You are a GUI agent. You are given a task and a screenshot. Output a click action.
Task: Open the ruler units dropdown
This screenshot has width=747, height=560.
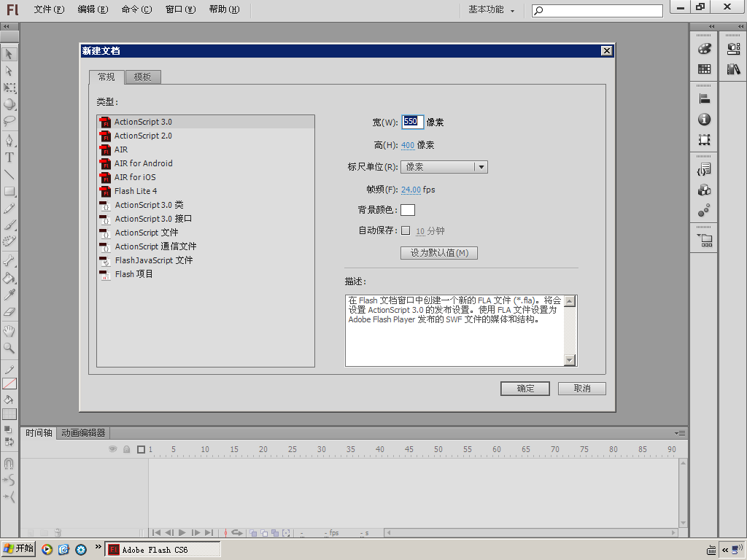coord(444,167)
